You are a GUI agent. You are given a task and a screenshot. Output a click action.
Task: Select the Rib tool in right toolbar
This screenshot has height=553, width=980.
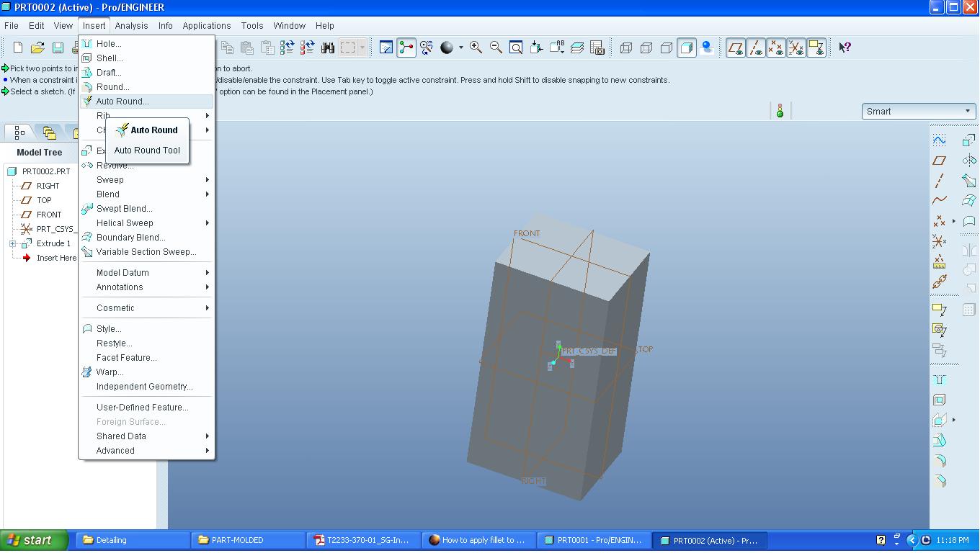(x=940, y=420)
